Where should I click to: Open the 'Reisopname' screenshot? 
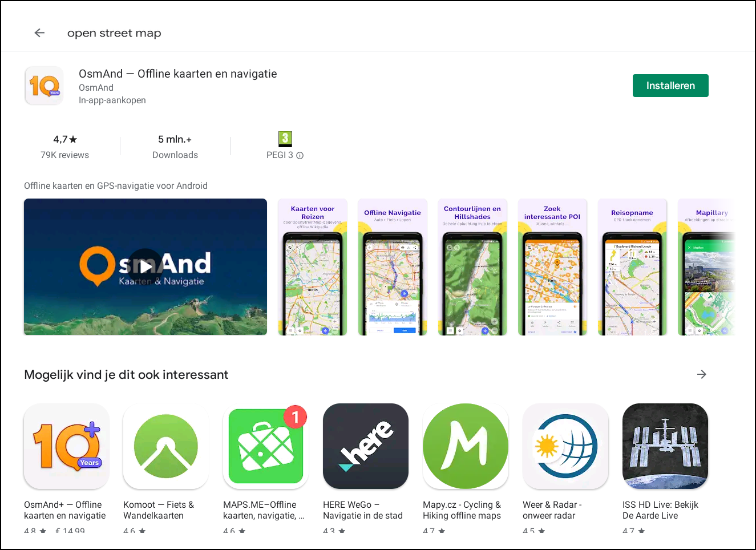(632, 267)
